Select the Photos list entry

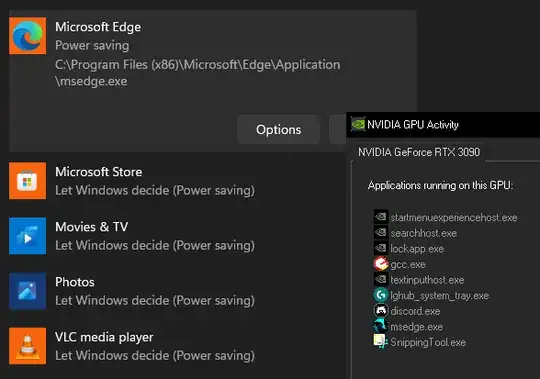coord(177,291)
